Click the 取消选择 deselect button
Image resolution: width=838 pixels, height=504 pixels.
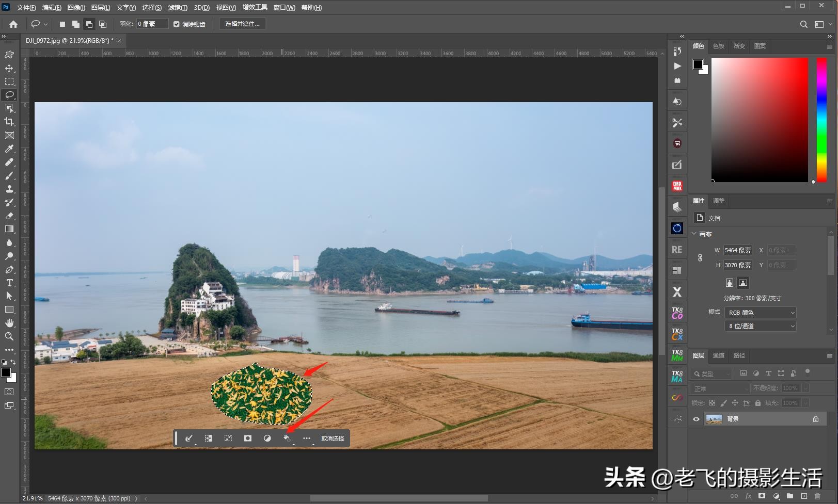pos(333,438)
